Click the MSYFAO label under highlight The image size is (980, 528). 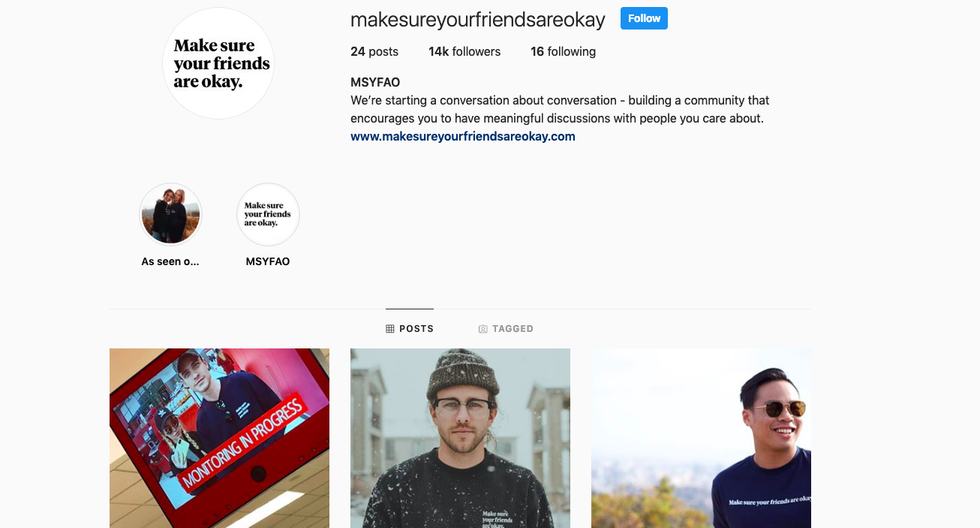click(268, 262)
